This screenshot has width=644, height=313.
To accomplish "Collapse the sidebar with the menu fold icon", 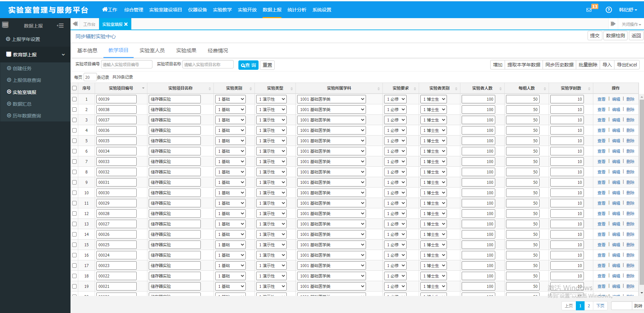I will pos(60,25).
